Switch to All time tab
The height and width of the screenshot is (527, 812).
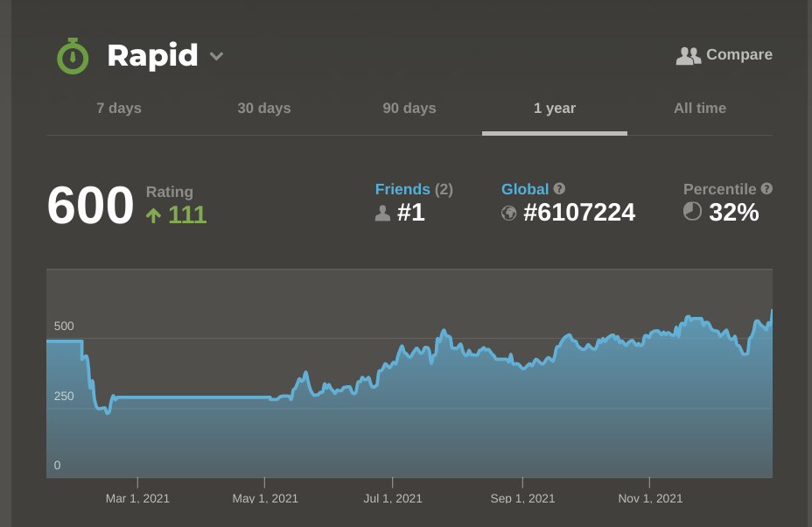700,109
